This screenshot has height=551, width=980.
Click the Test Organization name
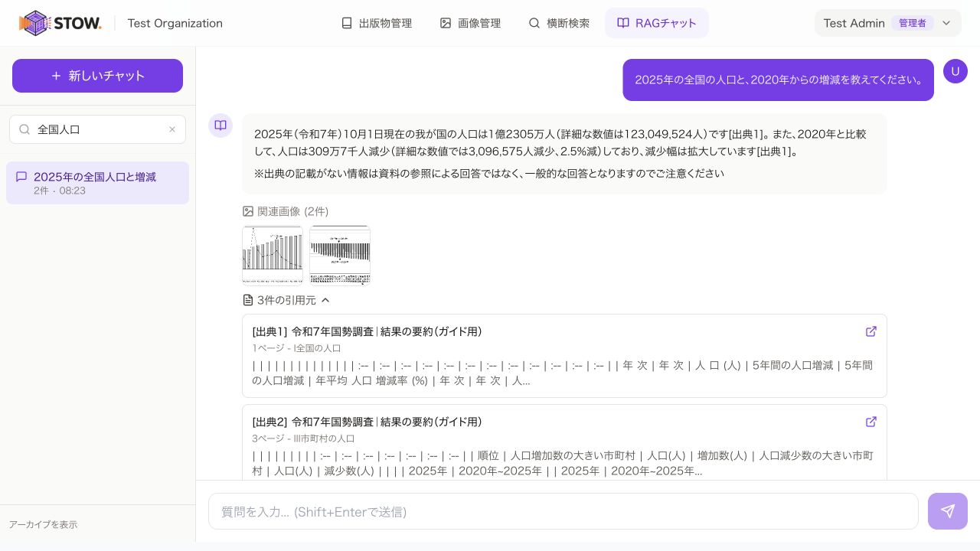click(175, 23)
